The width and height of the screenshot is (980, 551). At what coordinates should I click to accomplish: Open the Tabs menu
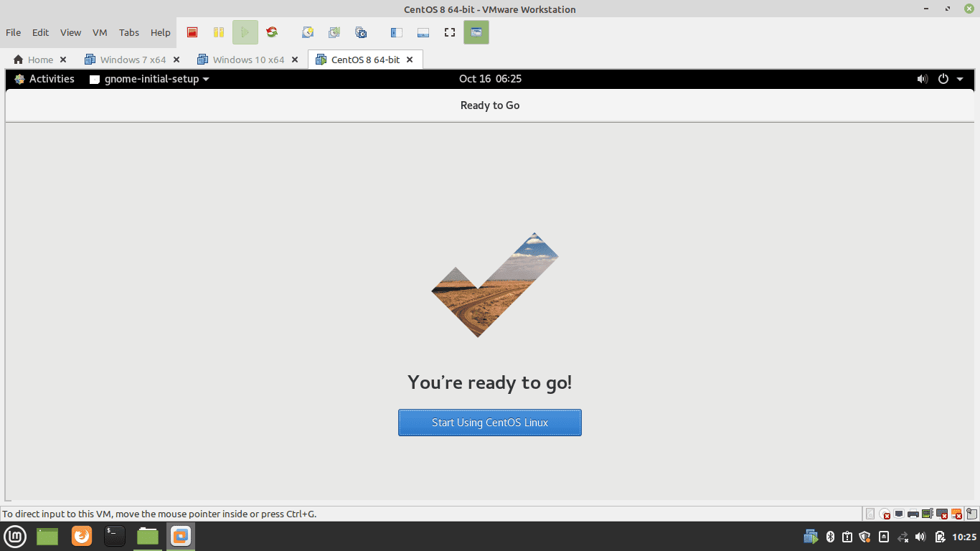[x=129, y=32]
